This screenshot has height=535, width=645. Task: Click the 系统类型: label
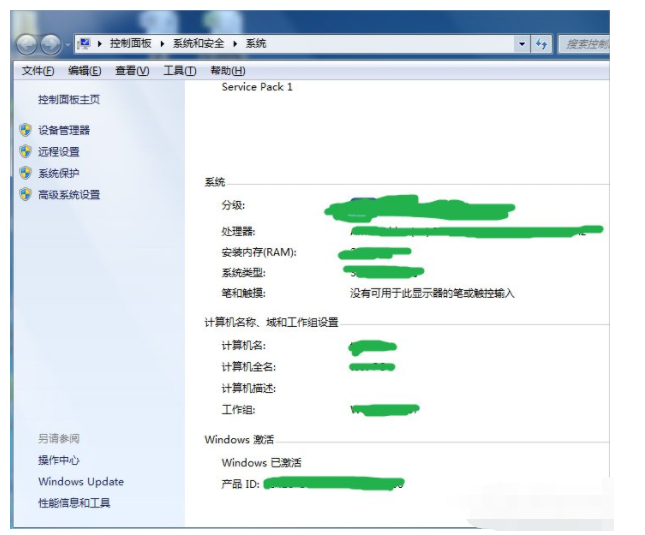(244, 273)
